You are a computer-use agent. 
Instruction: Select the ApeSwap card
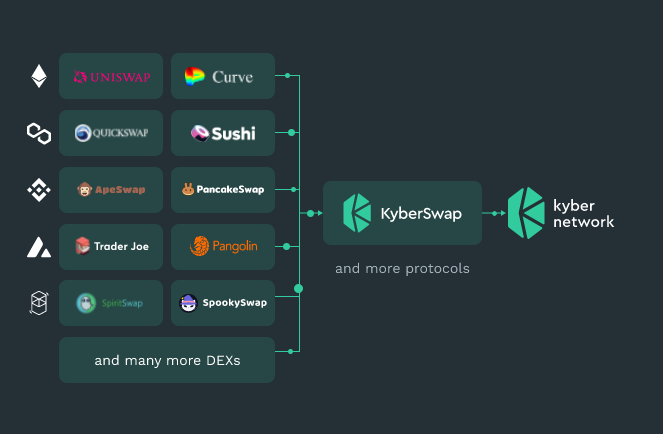click(x=111, y=190)
